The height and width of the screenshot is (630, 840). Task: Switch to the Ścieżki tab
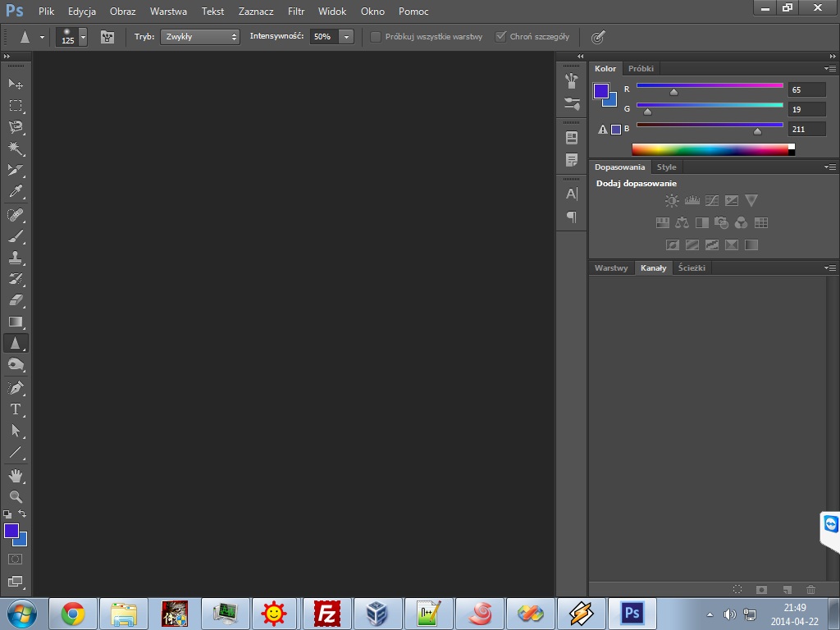[x=692, y=268]
